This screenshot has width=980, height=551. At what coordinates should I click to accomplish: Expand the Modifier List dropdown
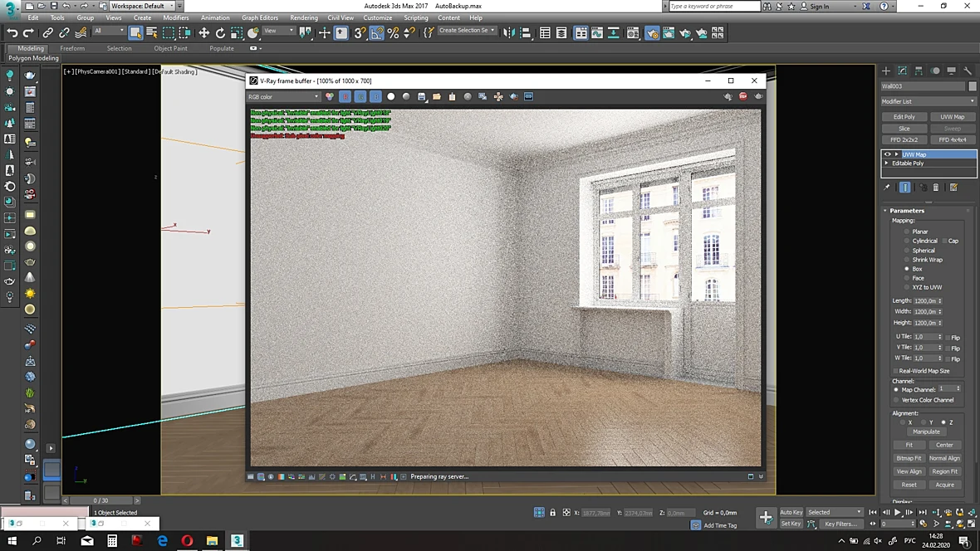[x=928, y=101]
